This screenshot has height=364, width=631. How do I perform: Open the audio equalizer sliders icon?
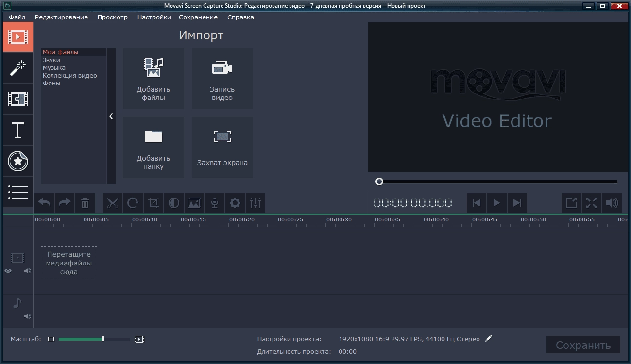point(256,203)
